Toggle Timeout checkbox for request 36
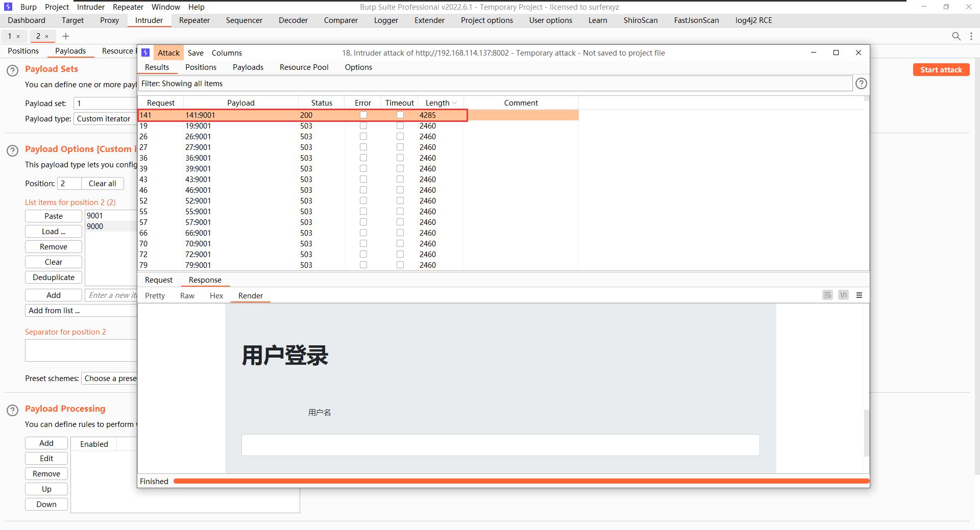The image size is (980, 530). (400, 158)
